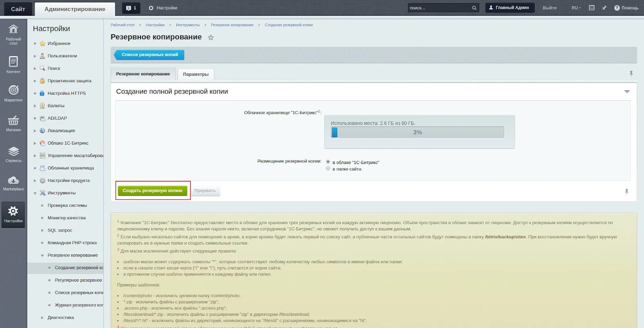Open Проверка системы in the tree
This screenshot has width=644, height=328.
click(67, 206)
